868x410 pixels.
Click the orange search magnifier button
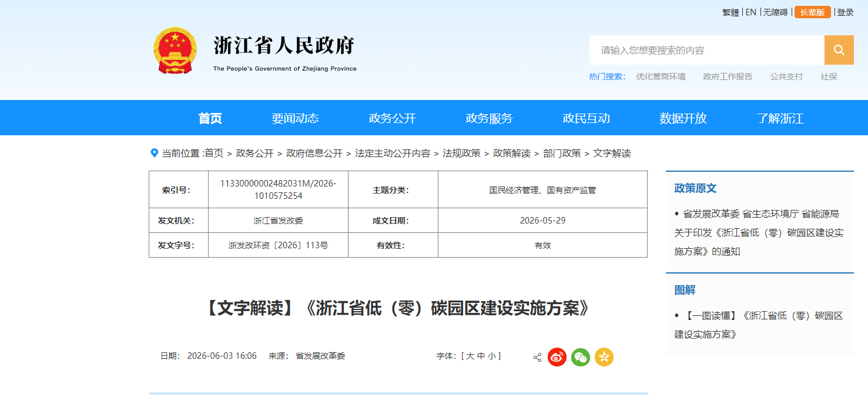tap(839, 50)
